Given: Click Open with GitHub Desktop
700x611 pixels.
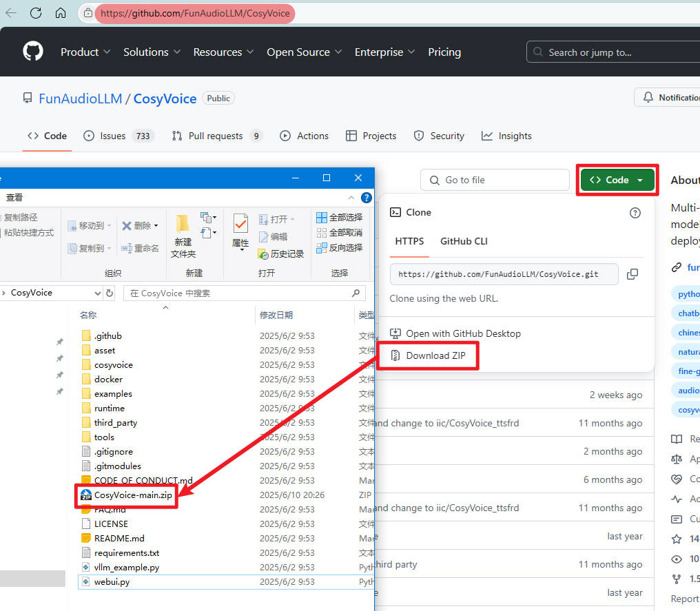Looking at the screenshot, I should click(455, 334).
